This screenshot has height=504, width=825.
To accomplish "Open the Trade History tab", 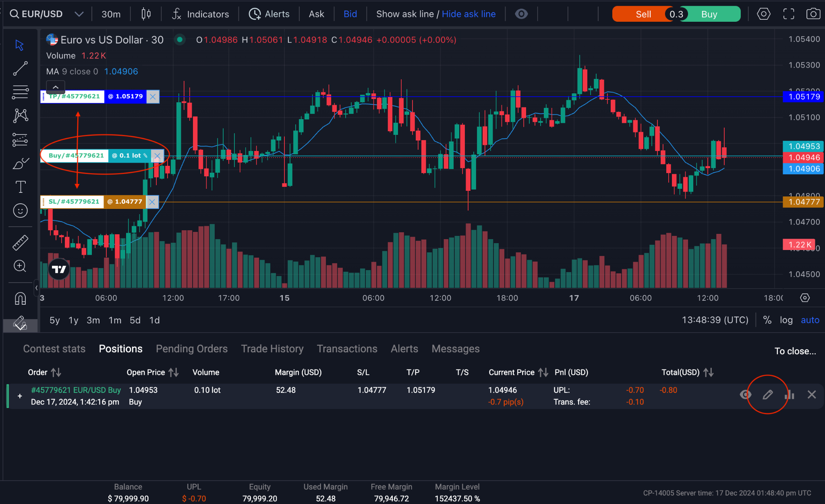I will 272,349.
